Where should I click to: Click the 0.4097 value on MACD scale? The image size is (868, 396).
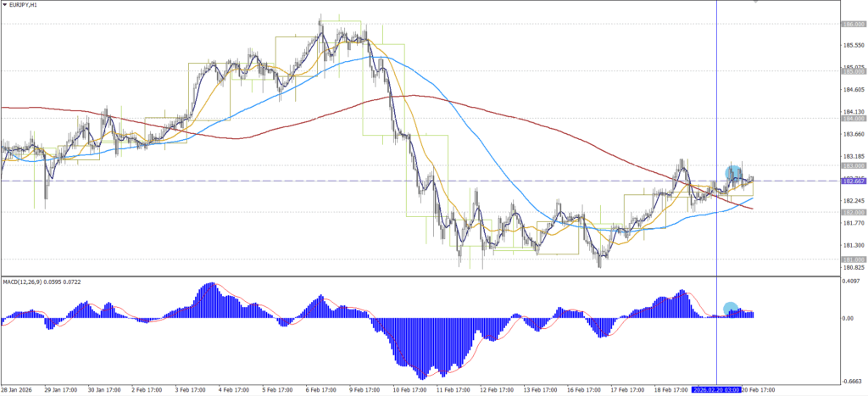point(851,281)
